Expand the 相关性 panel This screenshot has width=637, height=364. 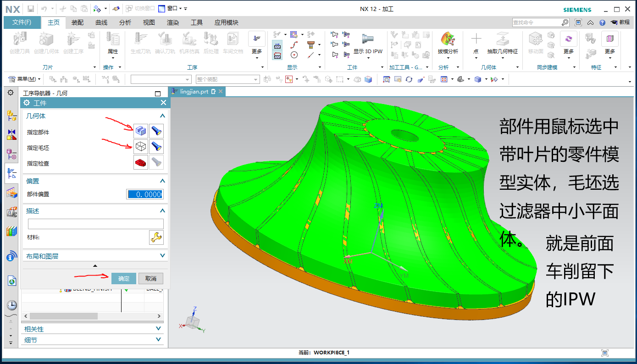click(158, 329)
